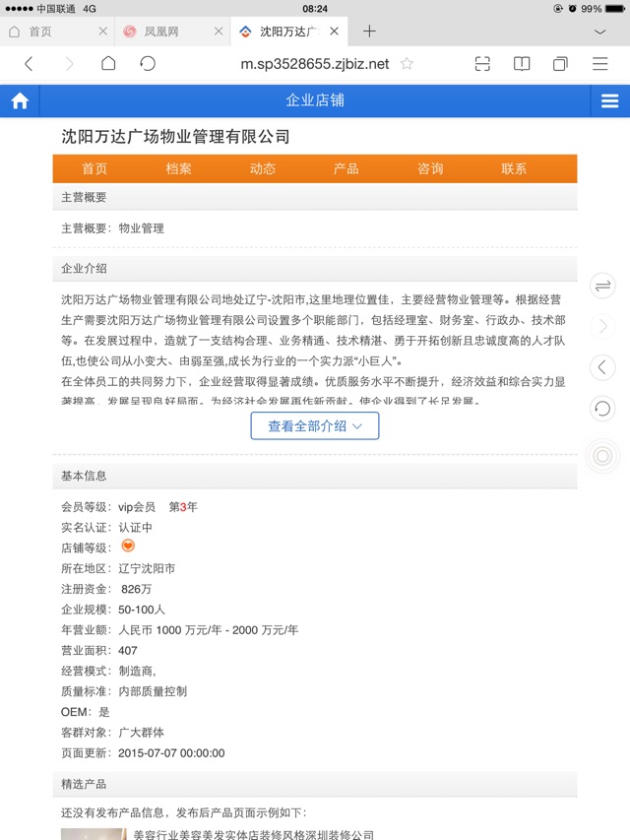
Task: Open 产品 in the orange navigation bar
Action: point(346,168)
